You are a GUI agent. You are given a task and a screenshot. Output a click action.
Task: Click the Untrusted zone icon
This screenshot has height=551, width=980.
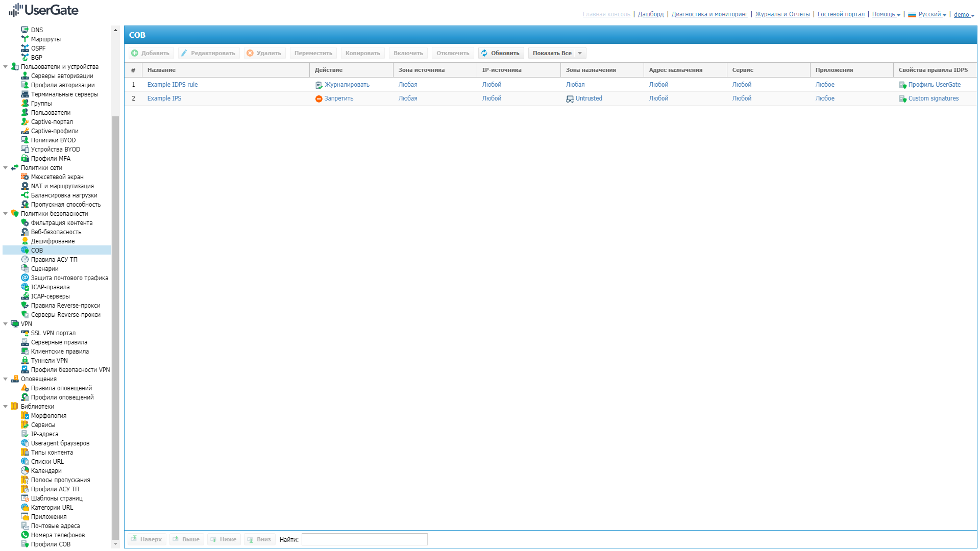coord(570,99)
